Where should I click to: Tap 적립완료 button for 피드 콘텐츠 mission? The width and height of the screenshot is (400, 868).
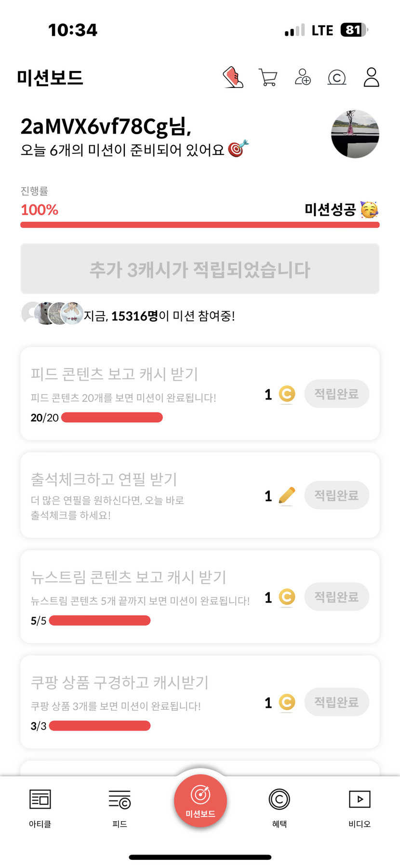(336, 394)
